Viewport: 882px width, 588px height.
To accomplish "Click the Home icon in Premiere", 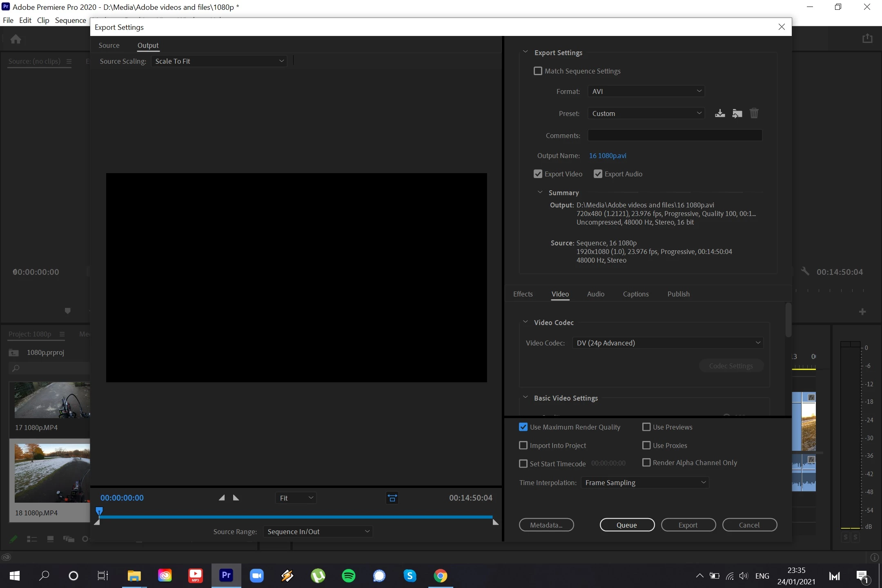I will pos(16,39).
